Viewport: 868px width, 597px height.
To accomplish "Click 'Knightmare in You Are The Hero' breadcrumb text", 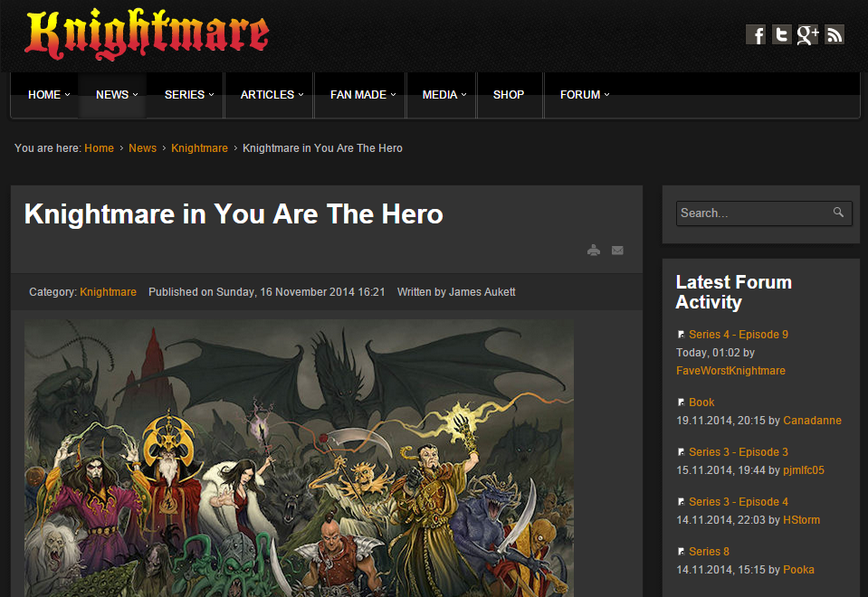I will tap(322, 148).
